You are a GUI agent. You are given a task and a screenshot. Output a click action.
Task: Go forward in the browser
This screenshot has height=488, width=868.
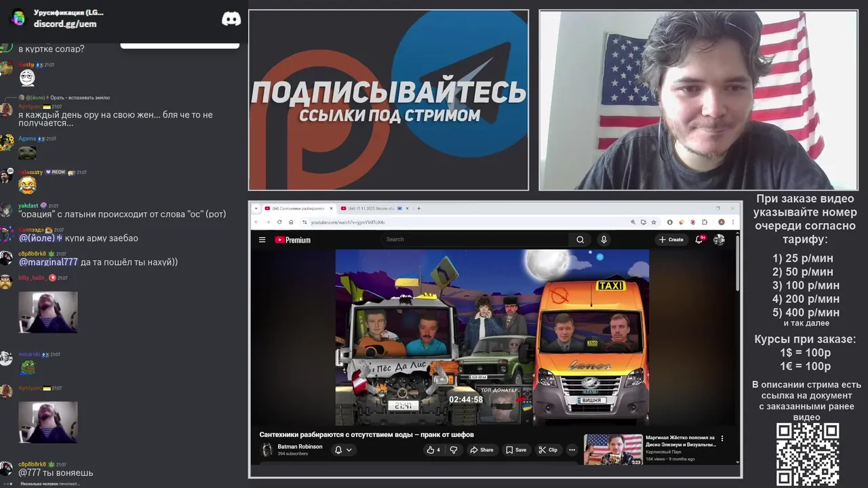[268, 222]
